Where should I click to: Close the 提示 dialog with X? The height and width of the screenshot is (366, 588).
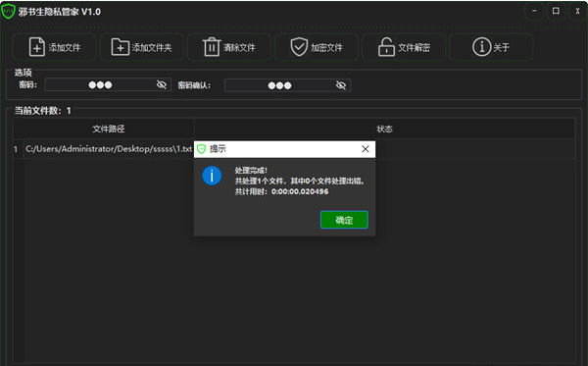pos(366,149)
